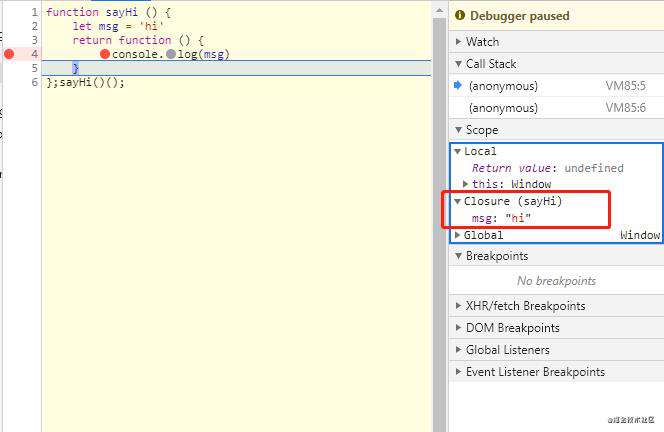Expand the DOM Breakpoints section
The height and width of the screenshot is (432, 664).
click(556, 328)
